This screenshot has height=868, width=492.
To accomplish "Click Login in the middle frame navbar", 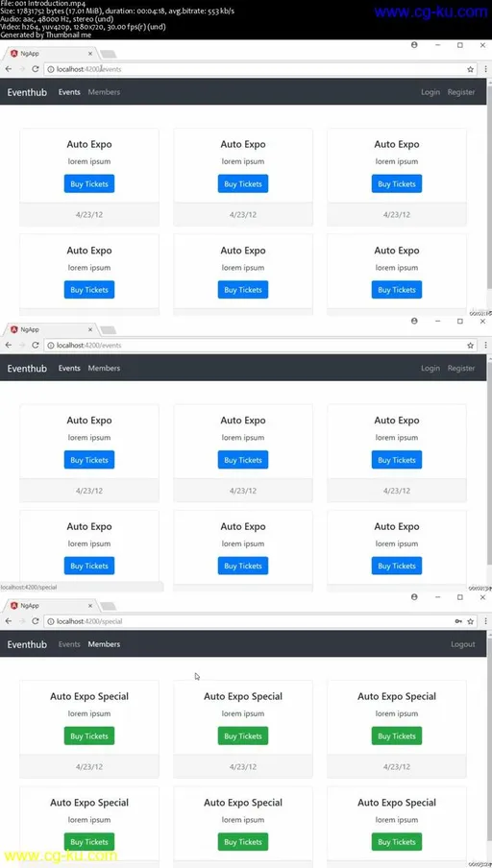I will [430, 368].
